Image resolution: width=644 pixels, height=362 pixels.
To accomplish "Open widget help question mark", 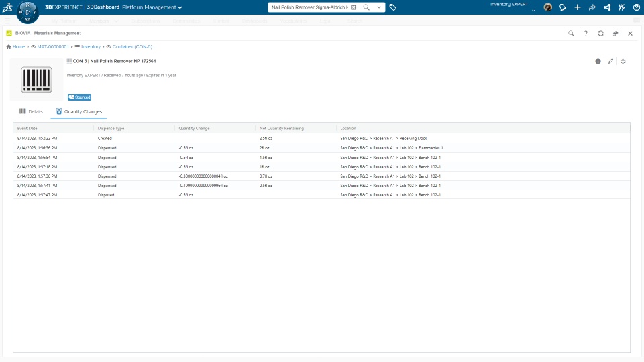I will pos(586,34).
